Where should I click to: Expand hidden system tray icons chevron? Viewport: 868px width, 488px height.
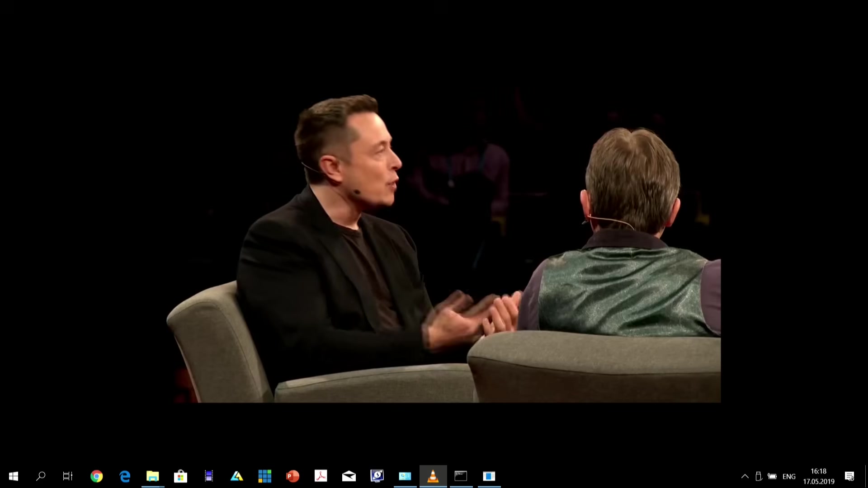pyautogui.click(x=745, y=476)
